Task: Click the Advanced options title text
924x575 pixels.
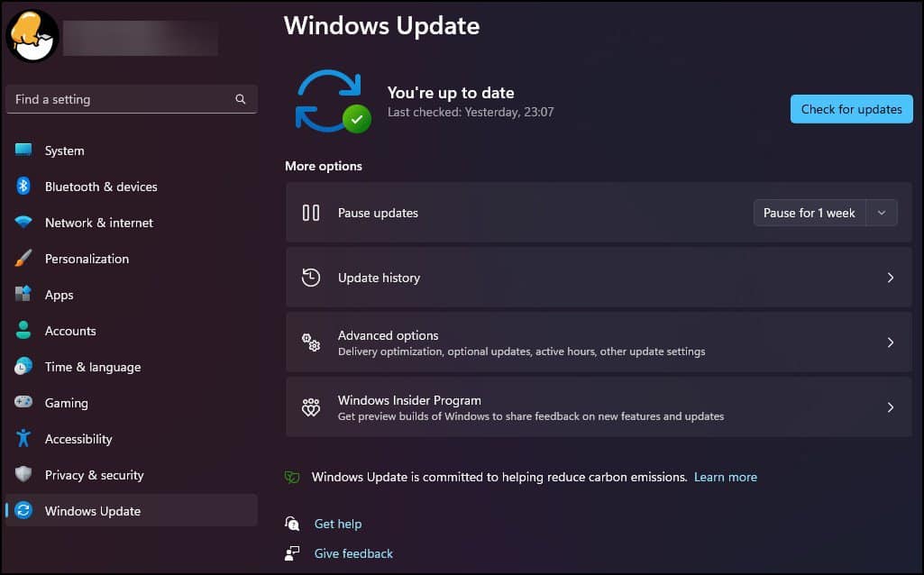Action: pyautogui.click(x=388, y=335)
